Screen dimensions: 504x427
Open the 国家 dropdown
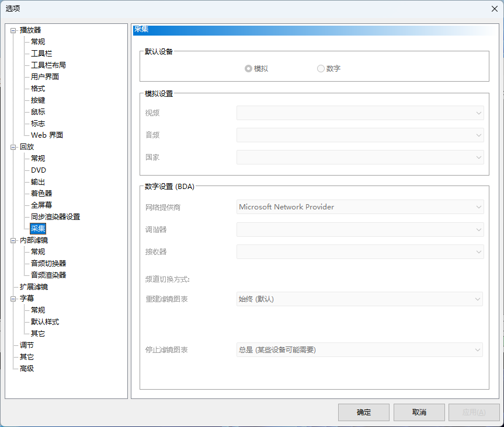coord(360,157)
